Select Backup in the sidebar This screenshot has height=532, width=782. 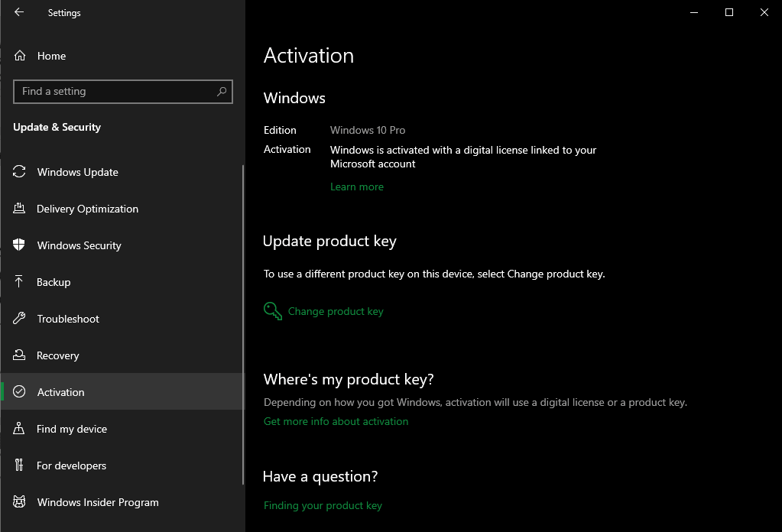point(122,282)
